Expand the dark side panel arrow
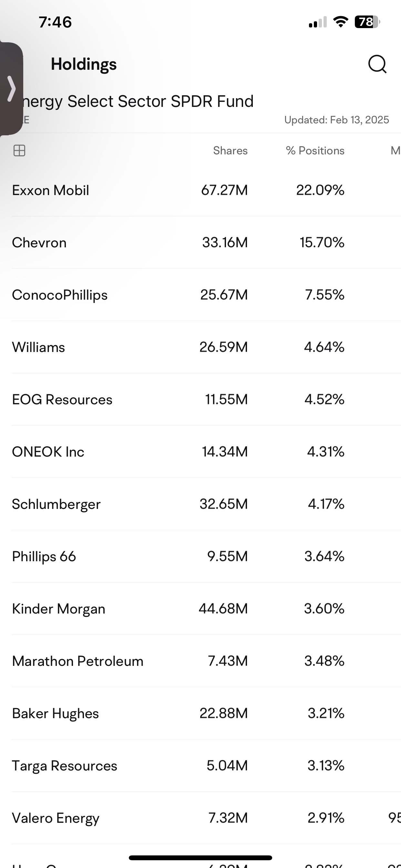 [11, 88]
